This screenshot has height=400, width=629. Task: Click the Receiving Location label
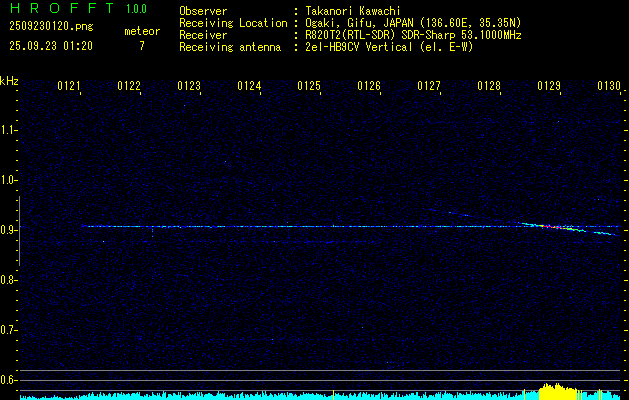point(233,23)
